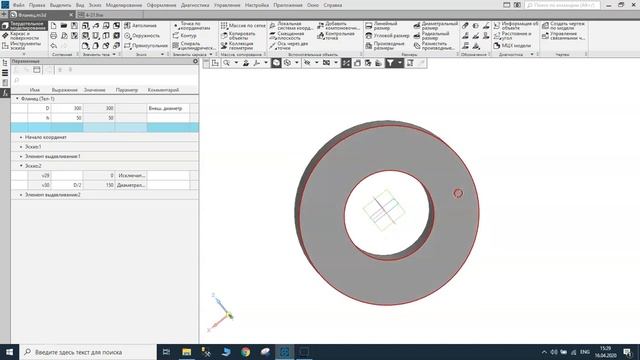
Task: Click Создать чертеж по модели
Action: click(564, 26)
